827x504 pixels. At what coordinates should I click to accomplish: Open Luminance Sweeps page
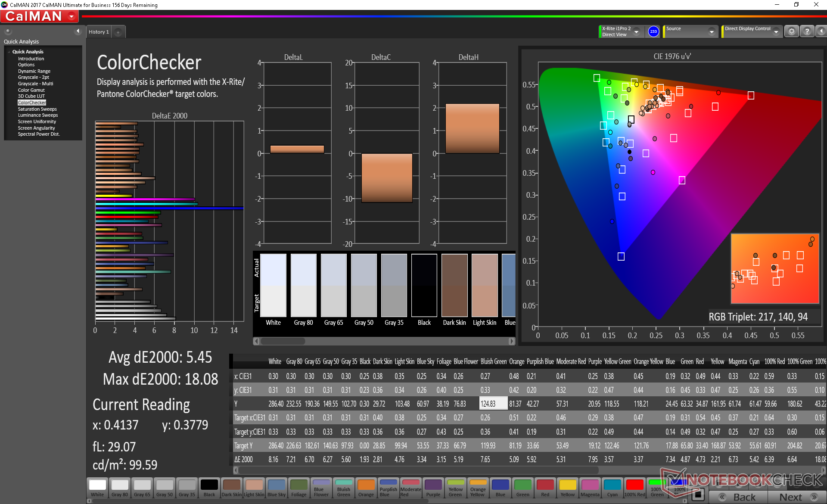point(38,115)
